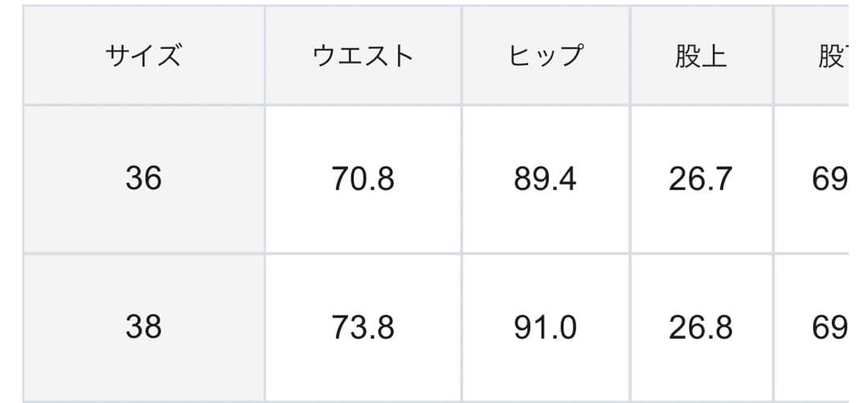Screen dimensions: 868x403
Task: Click the partially visible 股下 header
Action: 829,56
